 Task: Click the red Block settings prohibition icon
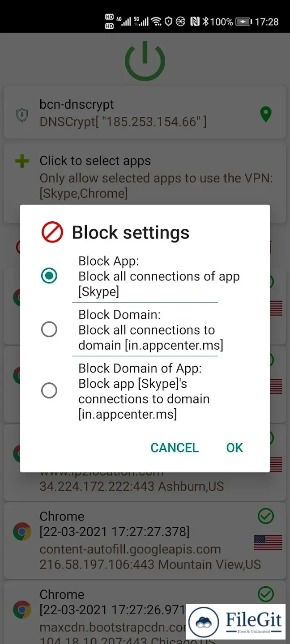click(x=52, y=233)
